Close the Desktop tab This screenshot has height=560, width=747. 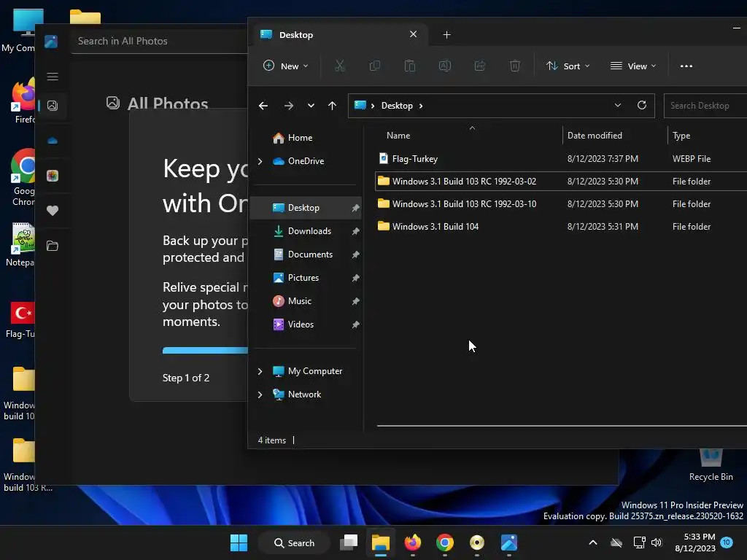click(x=413, y=34)
